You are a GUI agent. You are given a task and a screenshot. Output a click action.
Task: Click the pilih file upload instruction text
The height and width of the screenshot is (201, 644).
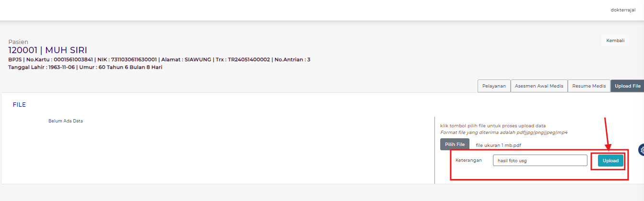coord(493,126)
